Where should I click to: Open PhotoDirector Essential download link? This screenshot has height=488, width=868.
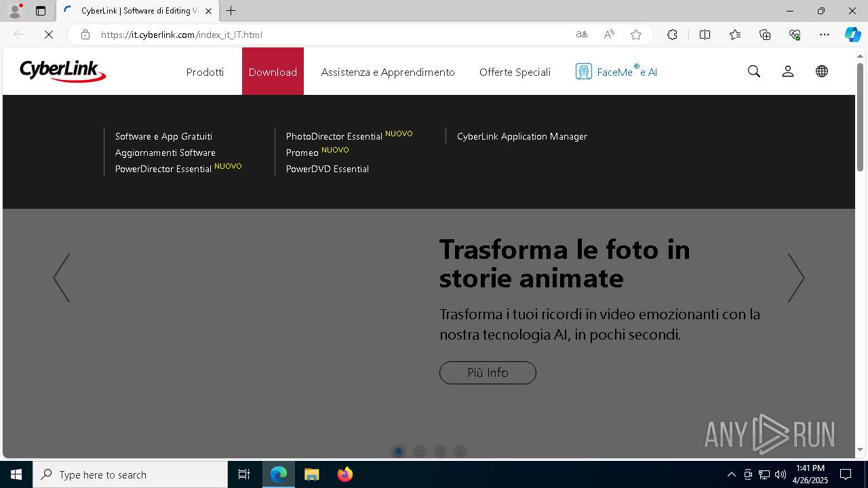334,136
